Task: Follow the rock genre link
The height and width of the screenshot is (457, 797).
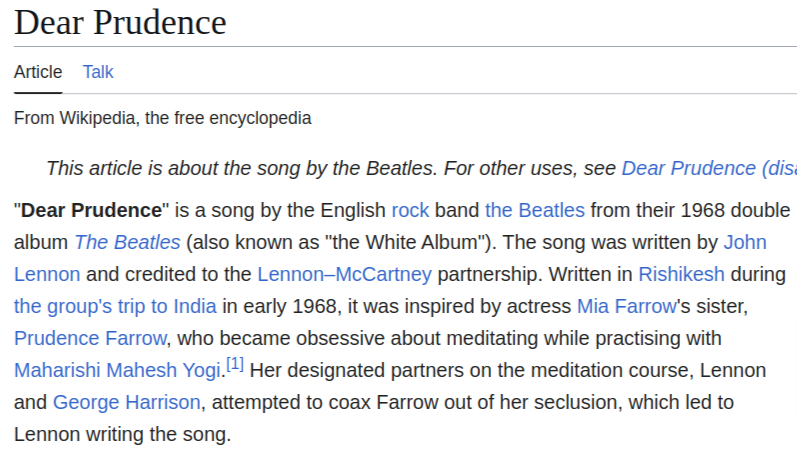Action: pyautogui.click(x=410, y=210)
